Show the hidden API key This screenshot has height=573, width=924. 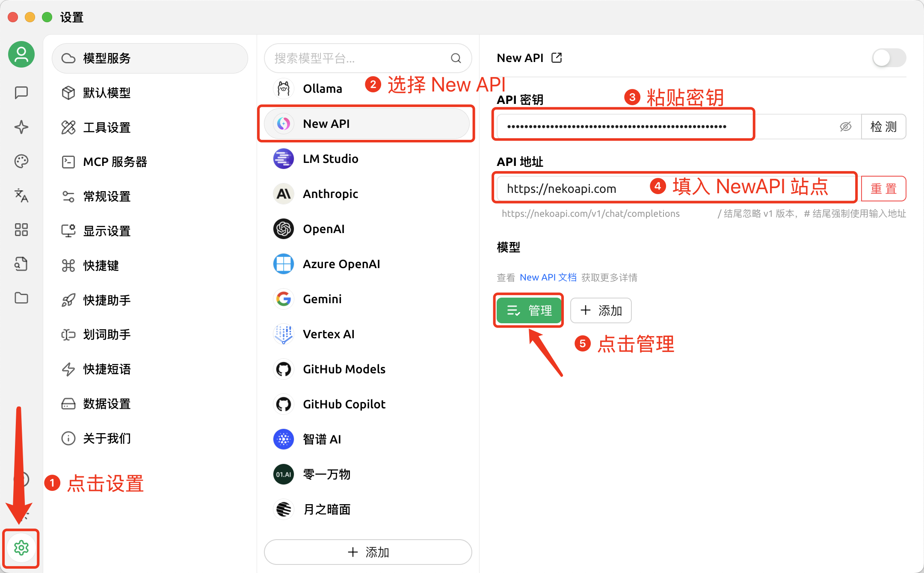(x=846, y=126)
